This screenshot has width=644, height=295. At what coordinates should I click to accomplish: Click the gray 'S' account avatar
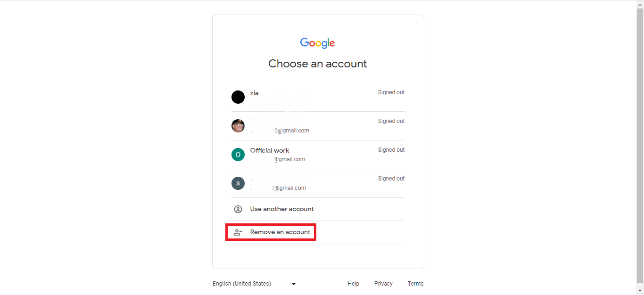(238, 183)
